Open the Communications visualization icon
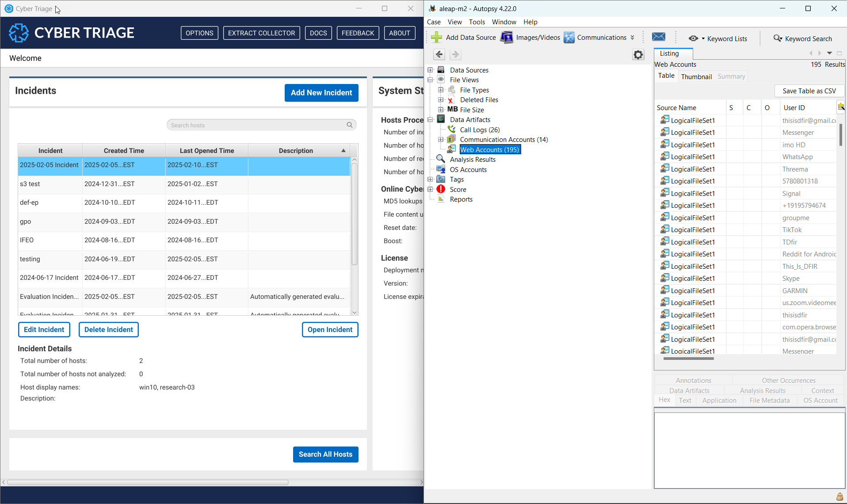847x504 pixels. (x=569, y=38)
